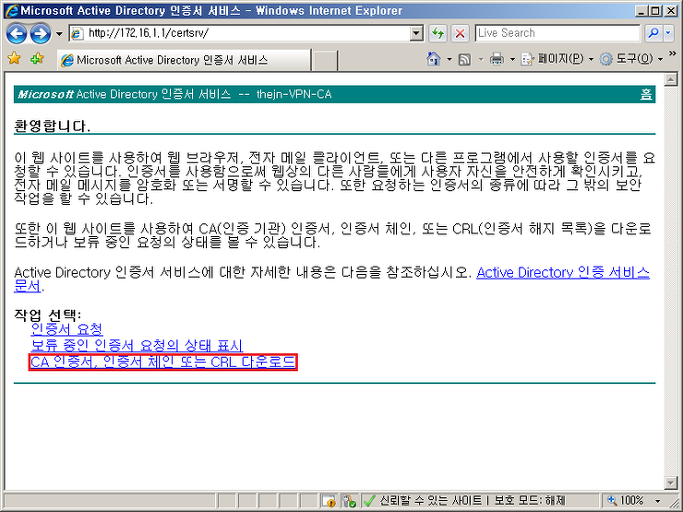
Task: Expand the feeds dropdown arrow
Action: pyautogui.click(x=481, y=59)
